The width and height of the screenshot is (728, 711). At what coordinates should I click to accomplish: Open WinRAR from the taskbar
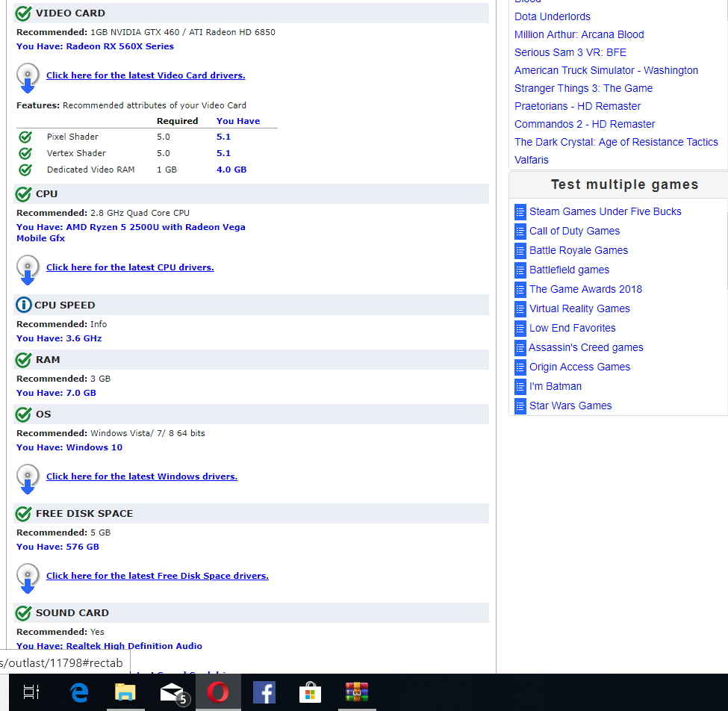357,692
